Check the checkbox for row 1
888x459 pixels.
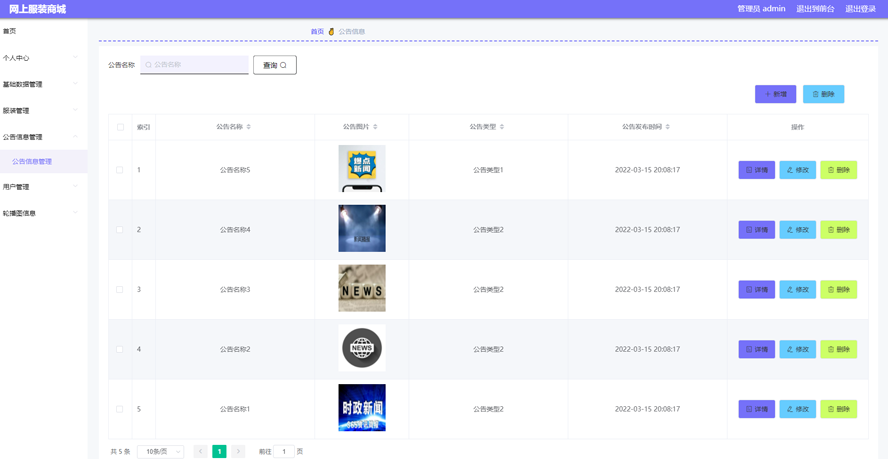pyautogui.click(x=120, y=170)
